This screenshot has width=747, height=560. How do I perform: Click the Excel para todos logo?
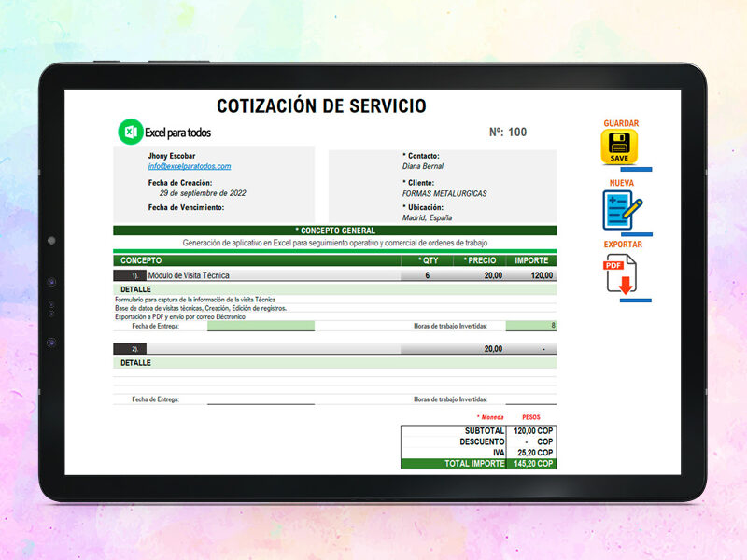point(164,132)
